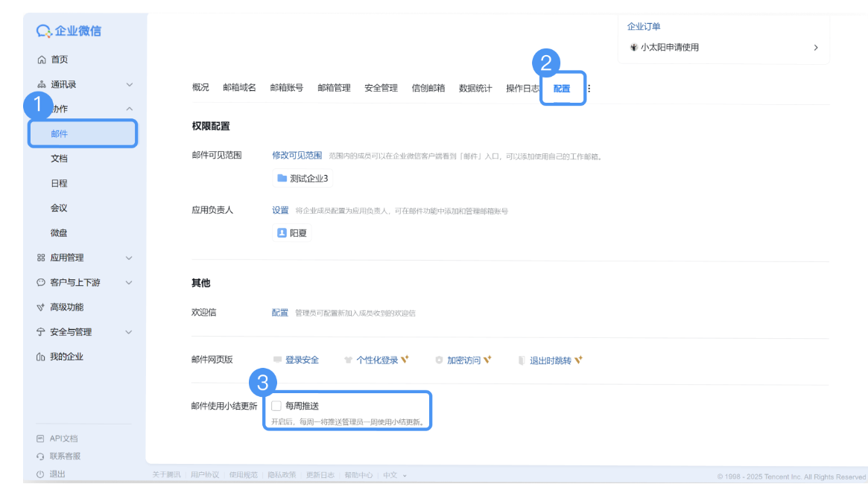Click the 使用规范 footer link
The width and height of the screenshot is (868, 484).
tap(244, 475)
